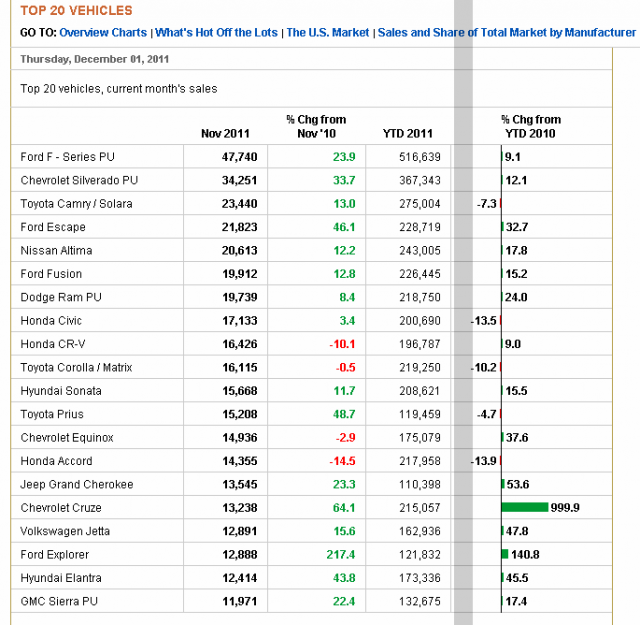Click the 17,133 sales figure for Civic

tap(240, 320)
